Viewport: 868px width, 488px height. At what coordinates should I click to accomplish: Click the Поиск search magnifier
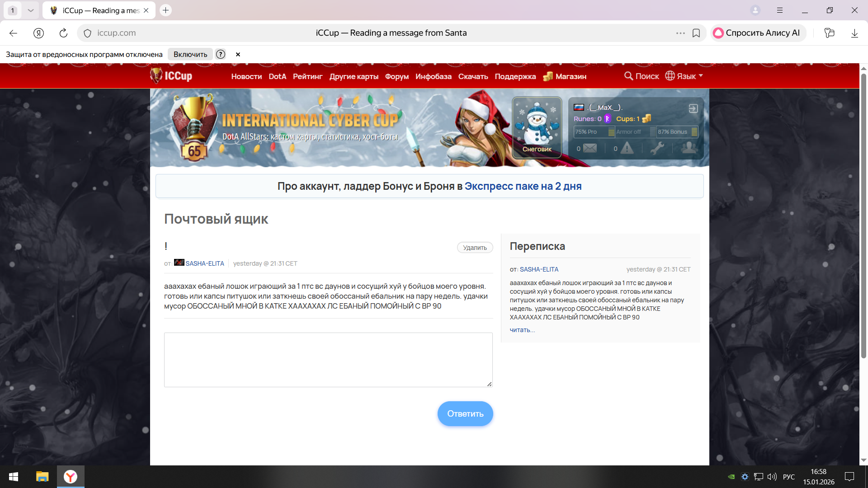point(628,76)
